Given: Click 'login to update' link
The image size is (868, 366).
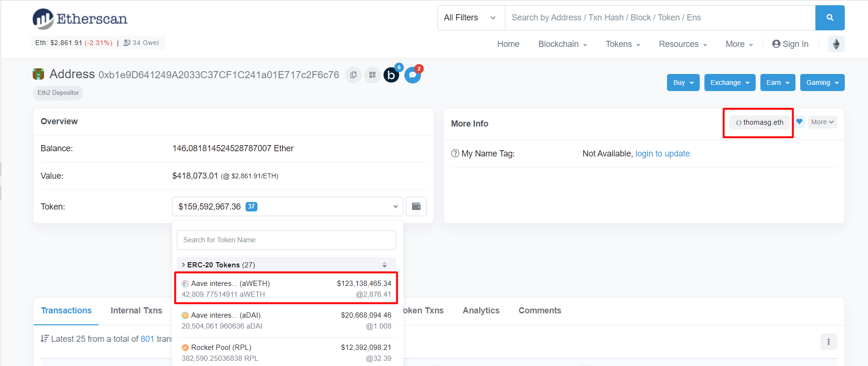Looking at the screenshot, I should pyautogui.click(x=663, y=154).
